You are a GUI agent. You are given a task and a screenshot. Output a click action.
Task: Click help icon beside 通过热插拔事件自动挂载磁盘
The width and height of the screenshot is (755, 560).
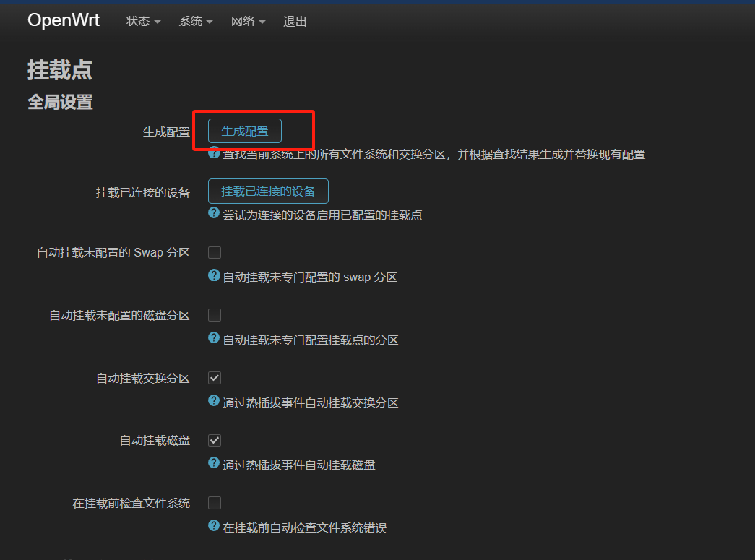click(214, 462)
